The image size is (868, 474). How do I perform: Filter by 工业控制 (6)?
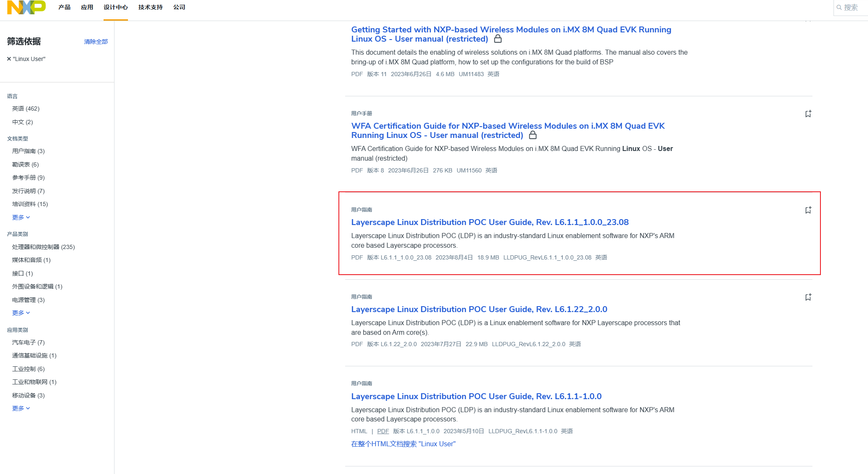pos(28,369)
